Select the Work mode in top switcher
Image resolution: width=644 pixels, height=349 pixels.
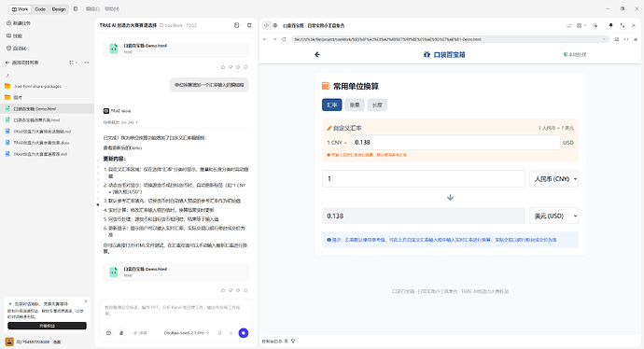21,9
